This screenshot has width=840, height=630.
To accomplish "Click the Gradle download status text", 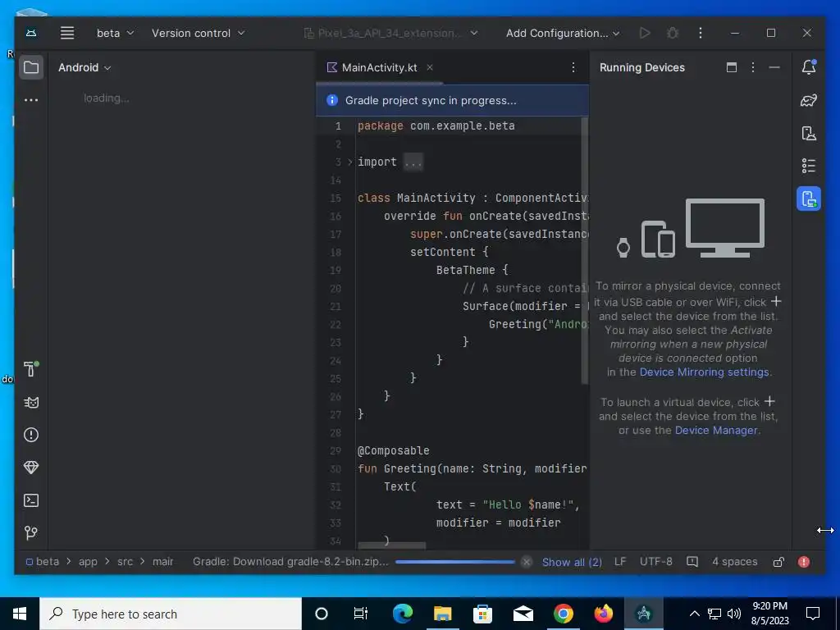I will click(290, 561).
